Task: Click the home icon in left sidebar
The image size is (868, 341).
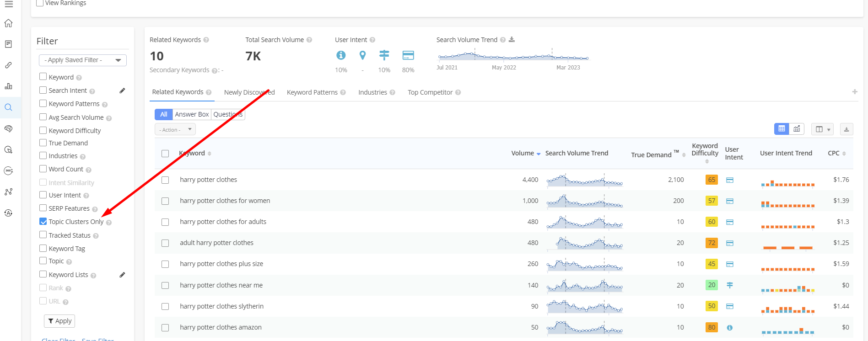Action: coord(8,23)
